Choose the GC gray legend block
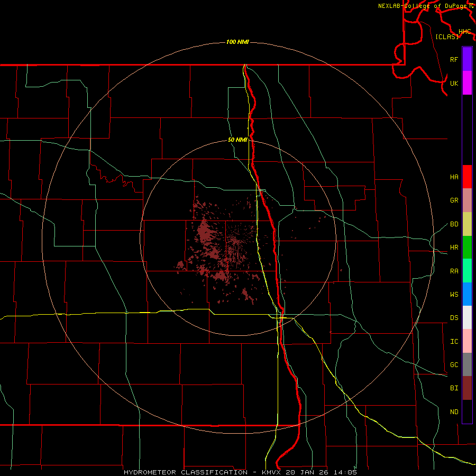 pyautogui.click(x=467, y=364)
